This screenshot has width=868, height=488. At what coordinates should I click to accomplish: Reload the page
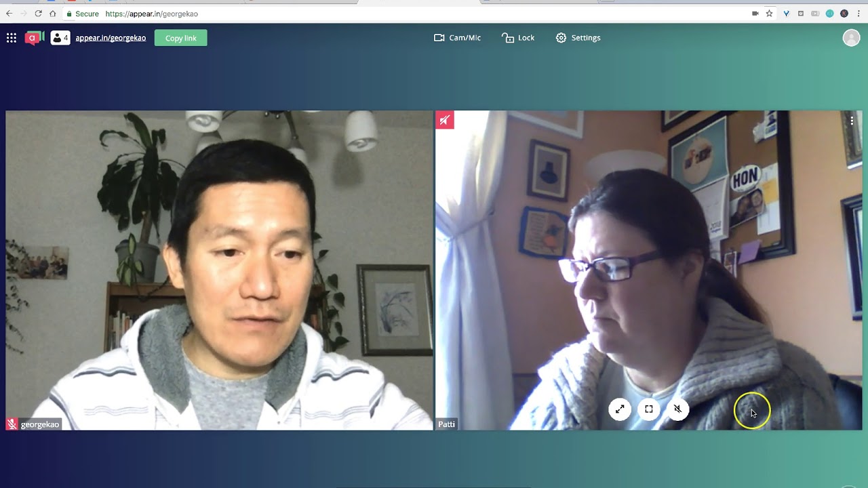pos(38,14)
